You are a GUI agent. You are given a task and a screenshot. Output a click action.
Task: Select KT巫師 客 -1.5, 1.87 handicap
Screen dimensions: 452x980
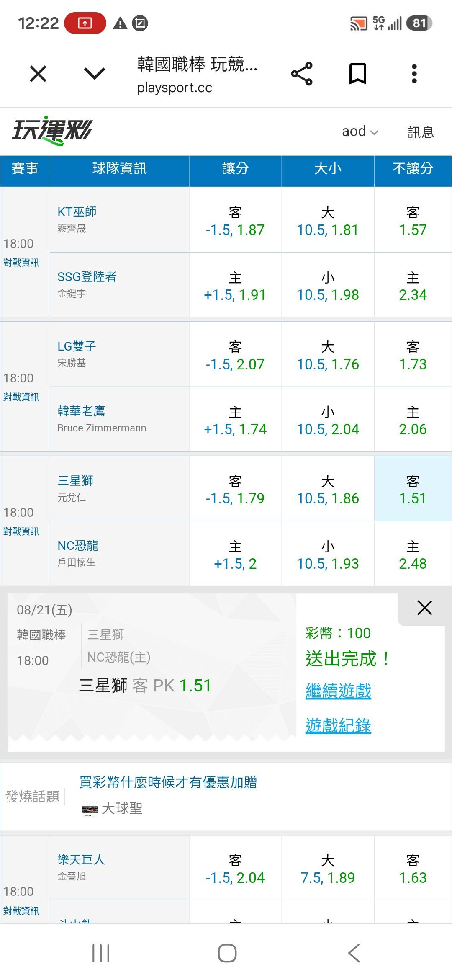tap(235, 220)
